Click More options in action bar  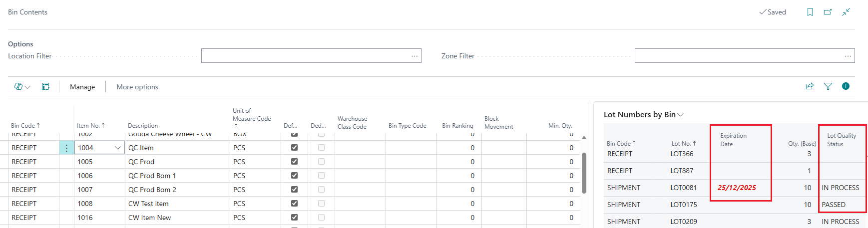(137, 87)
